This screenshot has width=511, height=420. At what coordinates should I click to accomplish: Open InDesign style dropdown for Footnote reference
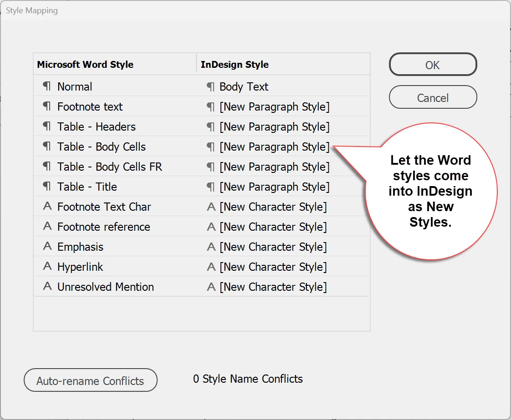(273, 227)
